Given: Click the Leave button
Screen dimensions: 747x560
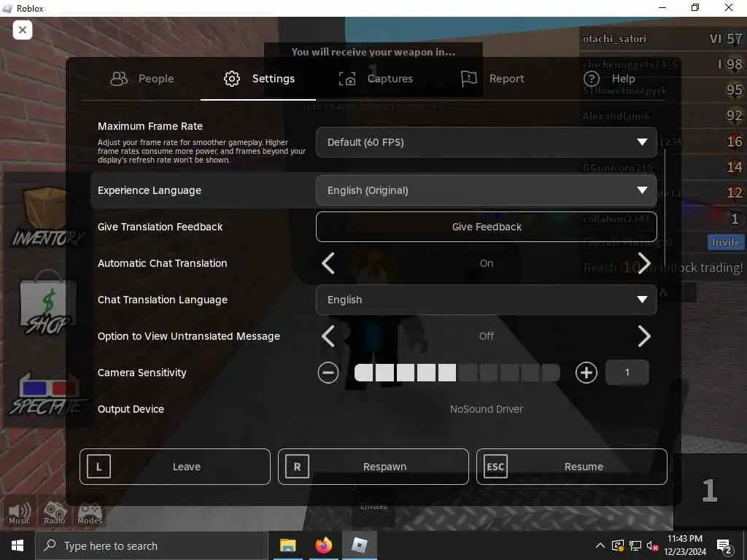Looking at the screenshot, I should click(x=175, y=467).
